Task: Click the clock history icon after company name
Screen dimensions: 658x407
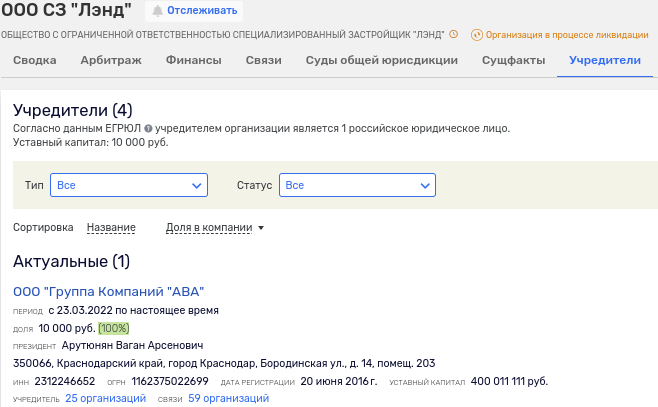Action: pos(453,34)
